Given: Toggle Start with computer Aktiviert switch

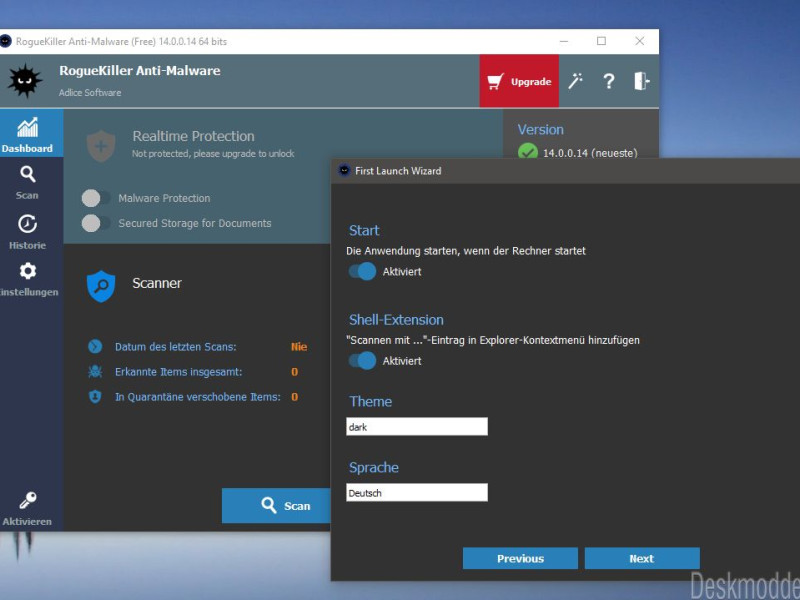Looking at the screenshot, I should point(362,271).
